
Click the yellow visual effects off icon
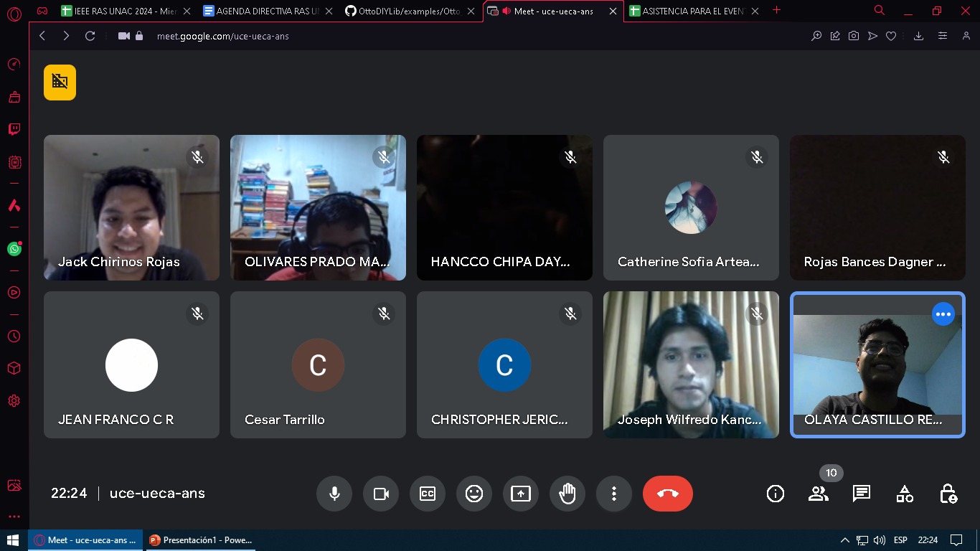point(60,82)
